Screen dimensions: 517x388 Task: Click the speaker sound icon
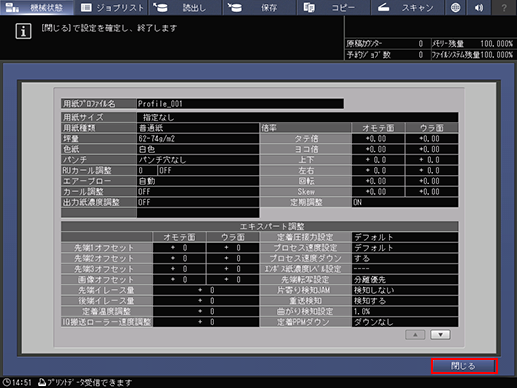pyautogui.click(x=479, y=7)
